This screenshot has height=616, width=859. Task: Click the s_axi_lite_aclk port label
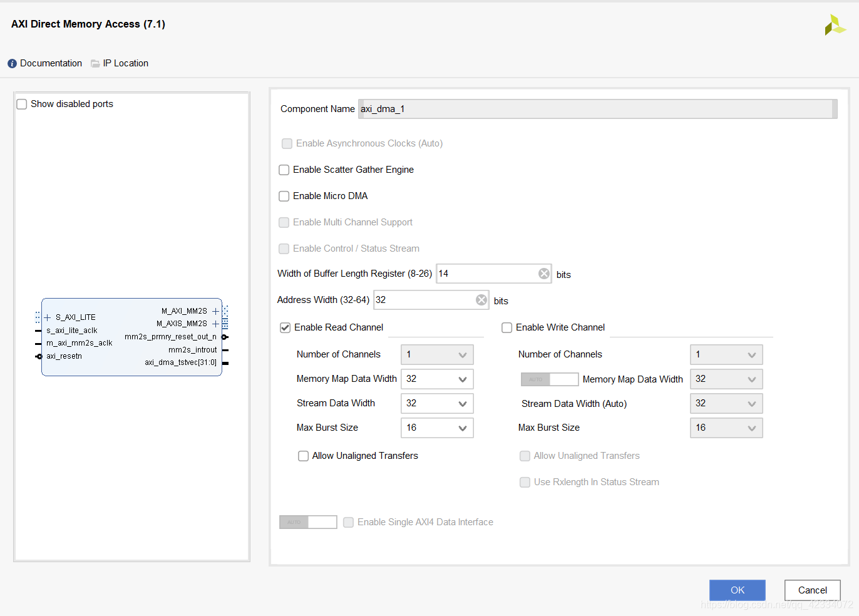pyautogui.click(x=72, y=331)
